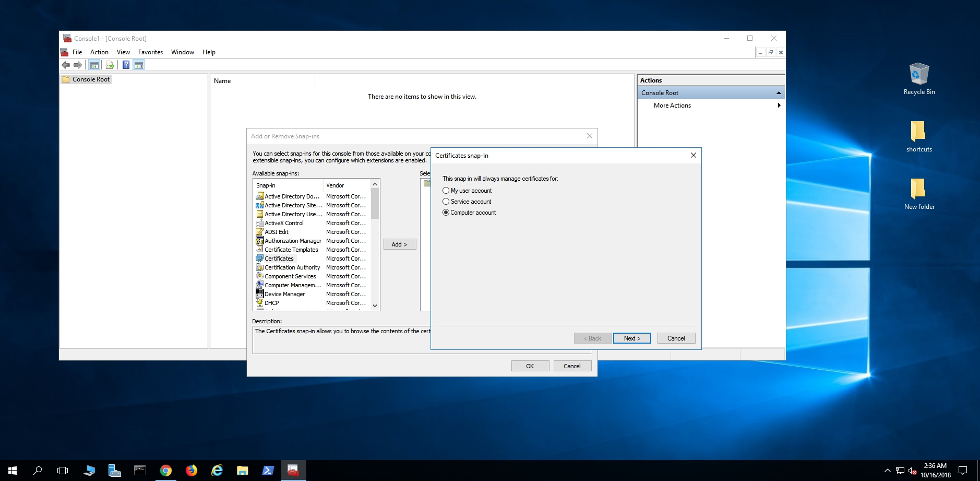The image size is (980, 481).
Task: Click the Export List toolbar icon
Action: [110, 65]
